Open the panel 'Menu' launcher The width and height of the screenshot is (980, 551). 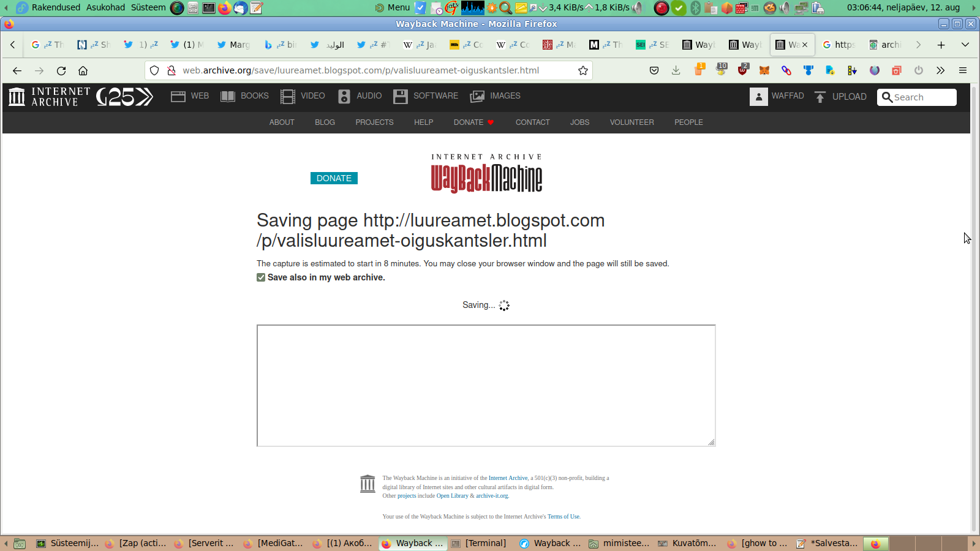(393, 7)
